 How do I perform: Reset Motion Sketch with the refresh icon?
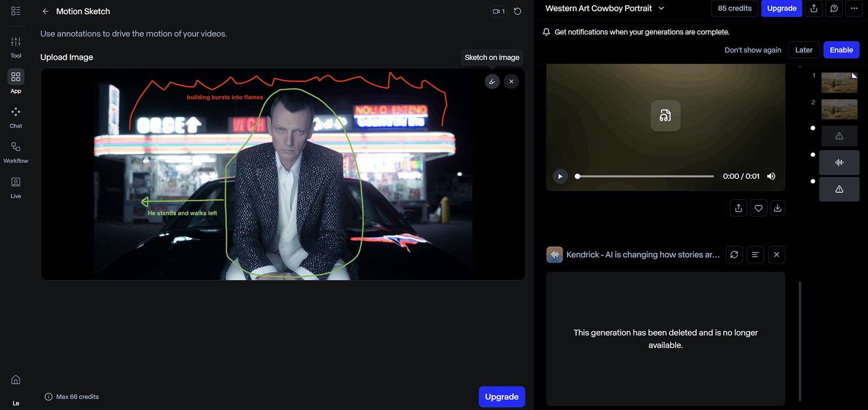[517, 11]
